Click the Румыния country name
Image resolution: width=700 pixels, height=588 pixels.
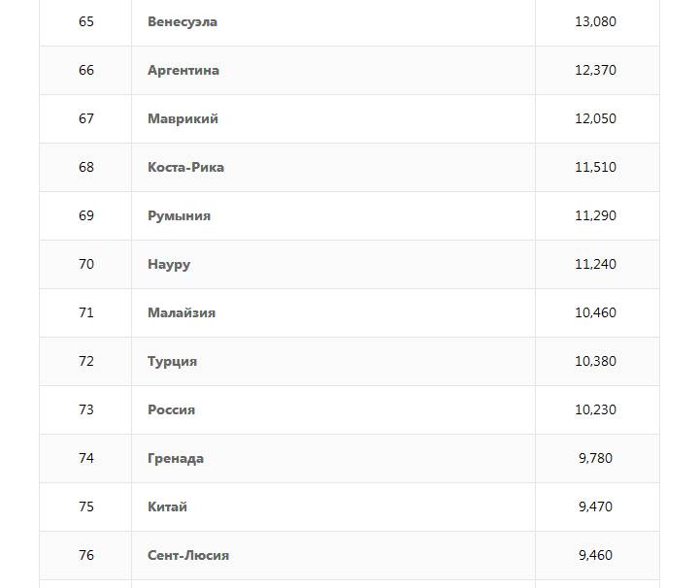click(x=179, y=215)
